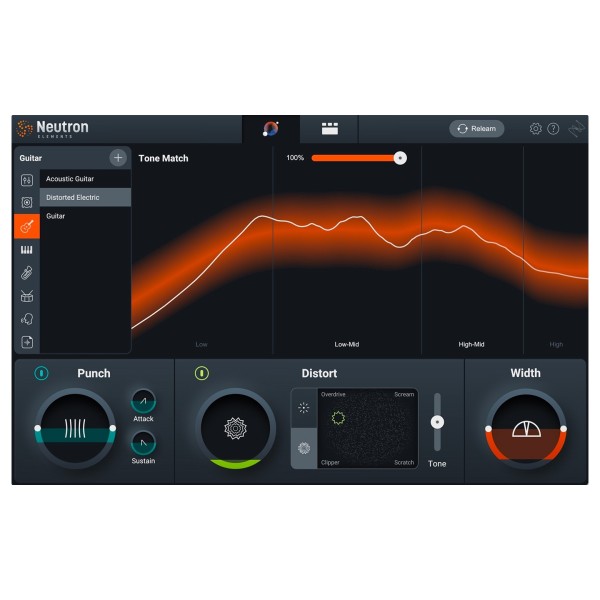This screenshot has height=600, width=600.
Task: Click the iZotope logo icon in header
Action: coord(577,129)
